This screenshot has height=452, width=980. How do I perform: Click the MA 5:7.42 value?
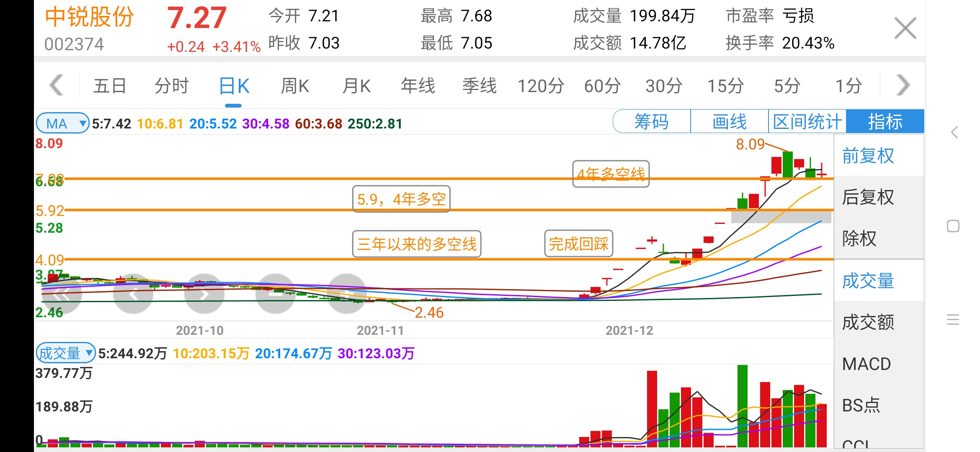coord(111,124)
